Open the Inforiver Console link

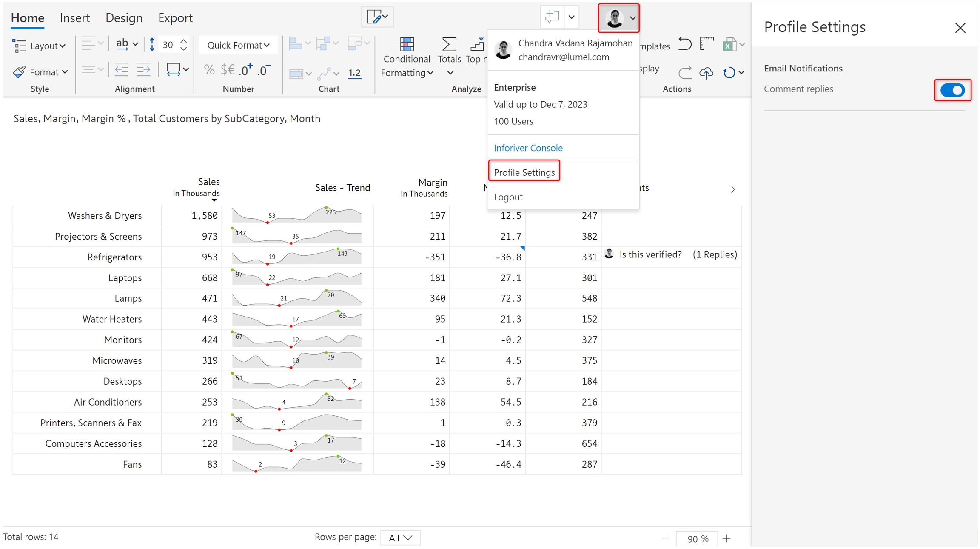(x=528, y=148)
